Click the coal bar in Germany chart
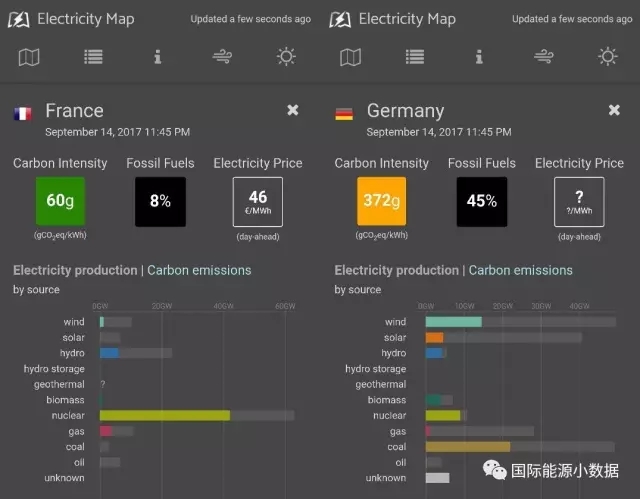 point(467,446)
